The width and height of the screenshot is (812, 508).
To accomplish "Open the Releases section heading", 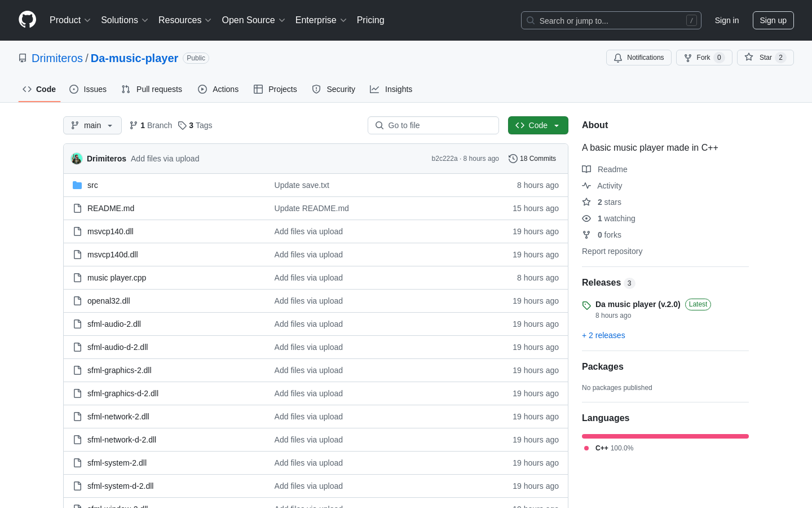I will point(601,283).
